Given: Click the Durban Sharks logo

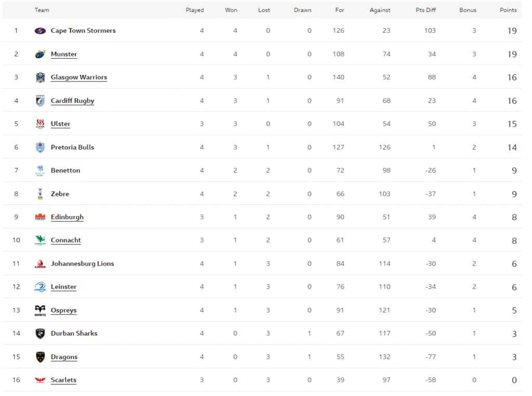Looking at the screenshot, I should (40, 333).
